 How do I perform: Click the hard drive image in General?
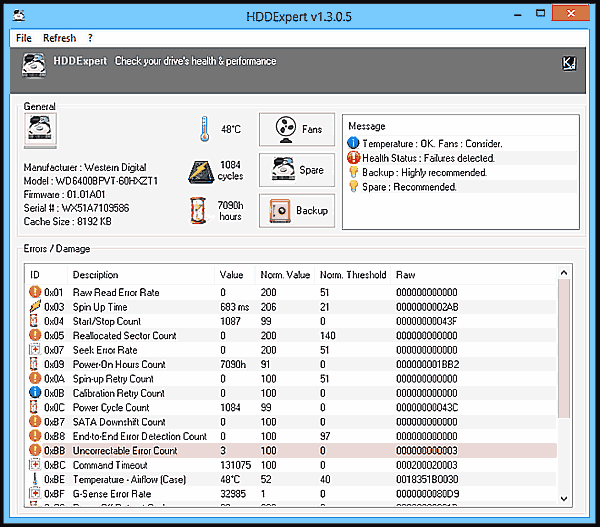coord(42,131)
